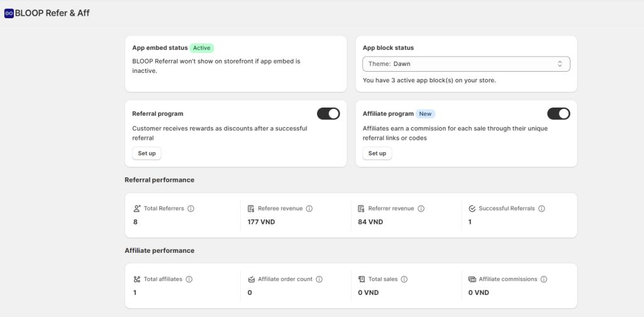Click the '3 active app block(s)' message
This screenshot has height=317, width=644.
click(x=429, y=81)
